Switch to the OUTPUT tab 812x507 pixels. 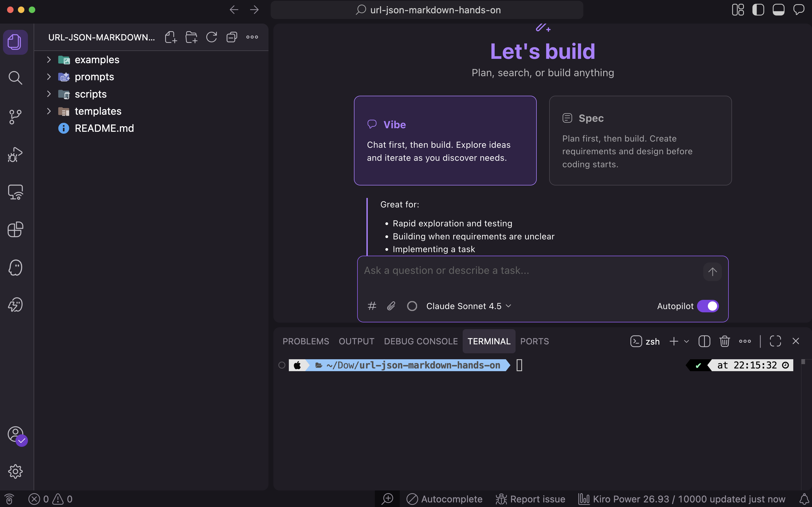pyautogui.click(x=356, y=341)
